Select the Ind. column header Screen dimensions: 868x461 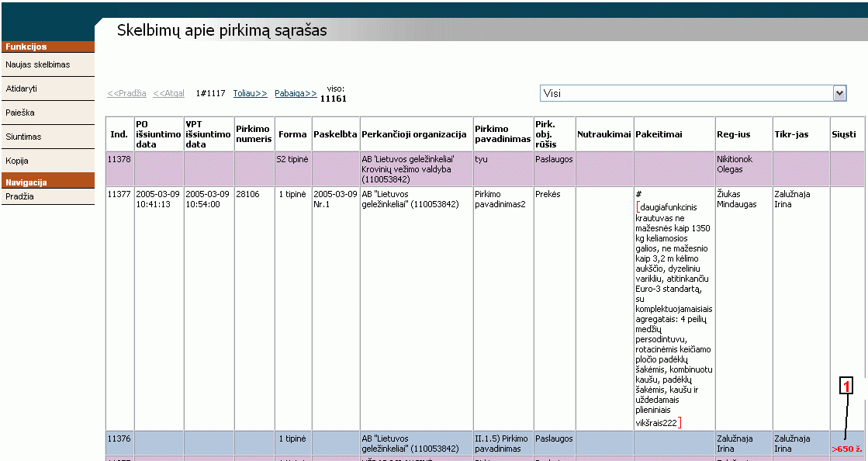pyautogui.click(x=119, y=134)
